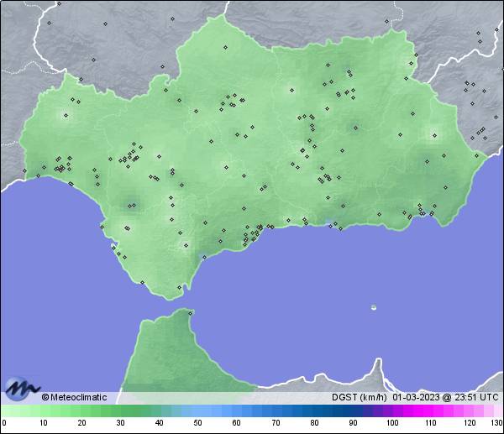Select the station marker on Morocco's northern tip
504x434 pixels.
(192, 314)
